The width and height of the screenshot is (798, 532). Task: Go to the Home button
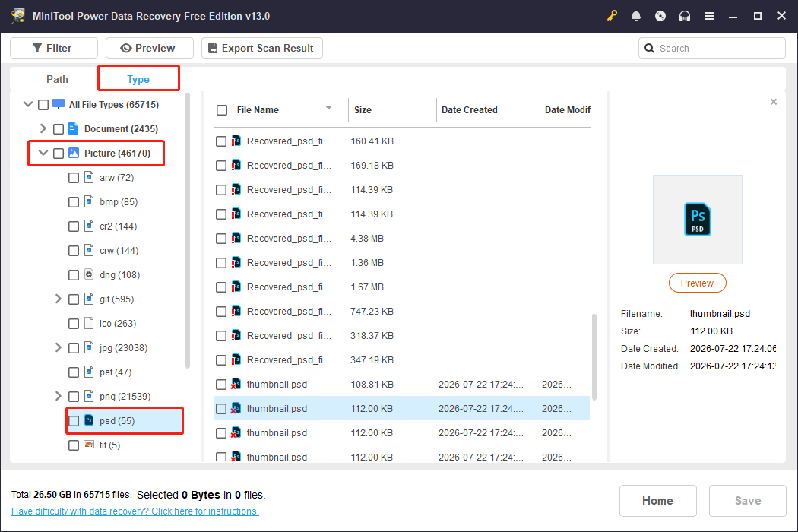(x=657, y=500)
